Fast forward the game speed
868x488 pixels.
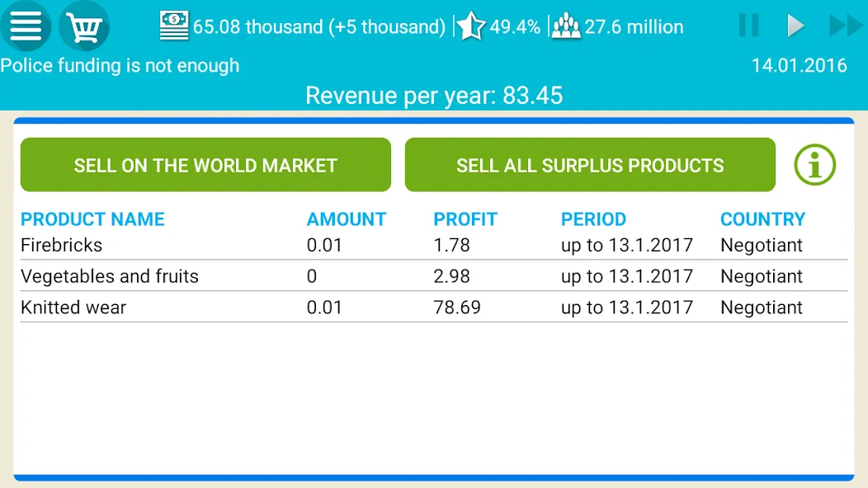coord(845,26)
